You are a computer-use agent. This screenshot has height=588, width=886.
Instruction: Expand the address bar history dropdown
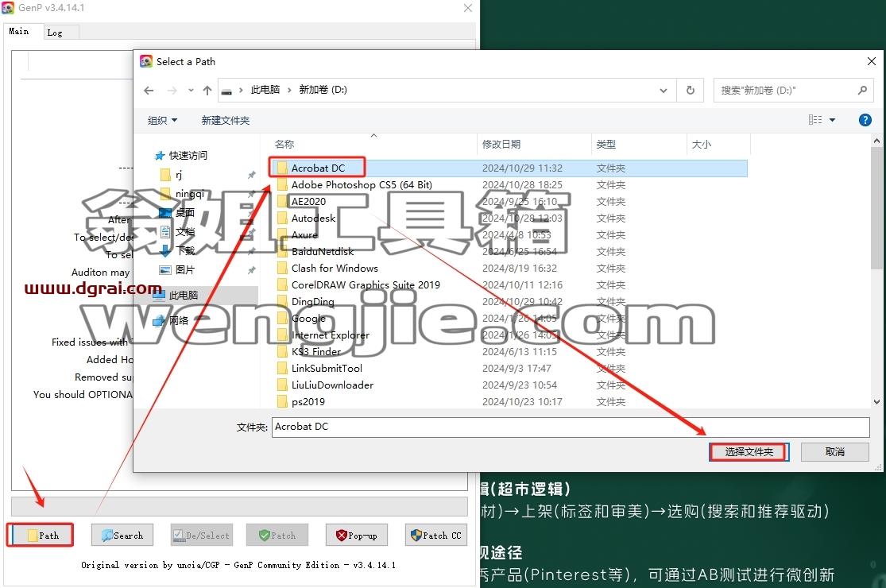(x=664, y=91)
